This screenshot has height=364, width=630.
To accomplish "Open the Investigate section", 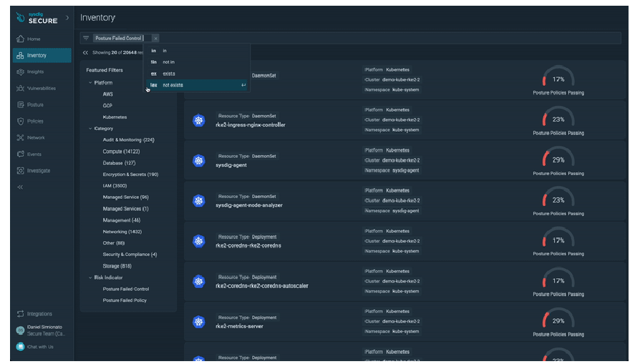I will (x=38, y=170).
